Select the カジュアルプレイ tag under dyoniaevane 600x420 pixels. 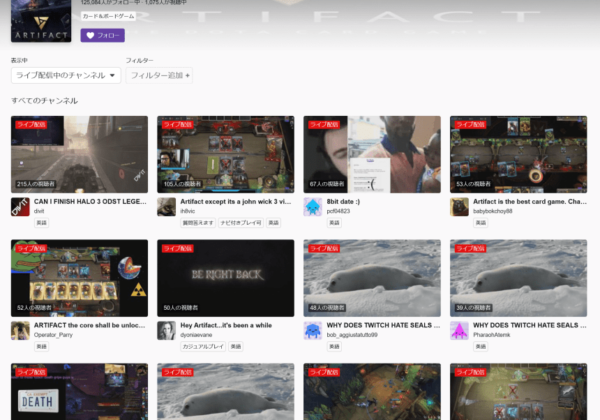pyautogui.click(x=203, y=347)
